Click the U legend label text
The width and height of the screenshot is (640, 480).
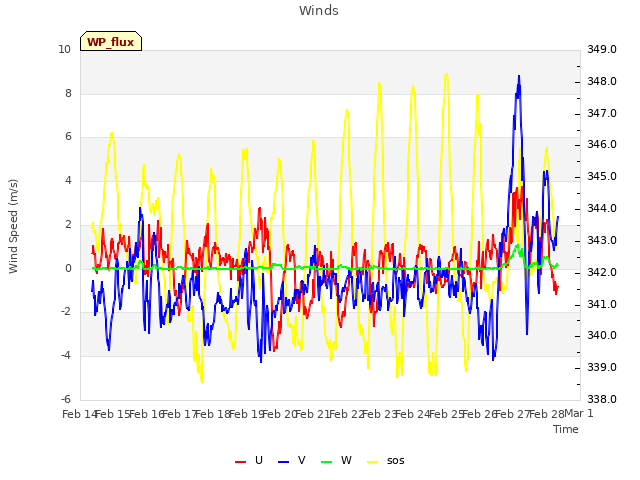pyautogui.click(x=259, y=460)
